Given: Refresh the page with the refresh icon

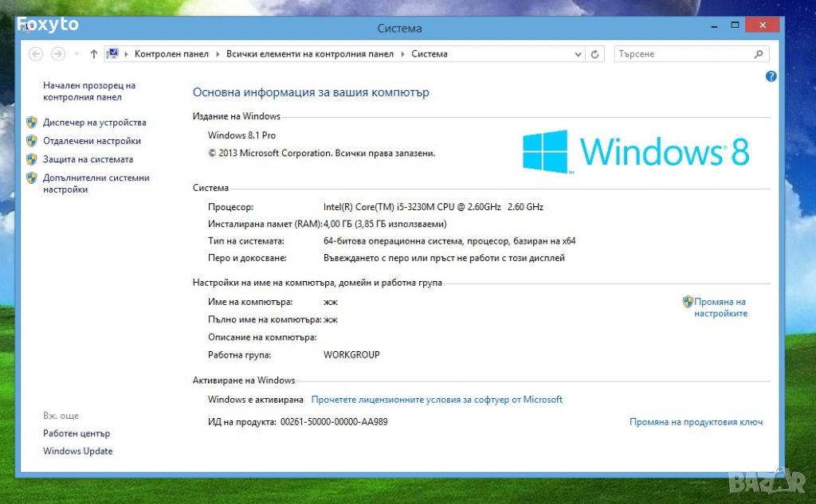Looking at the screenshot, I should pos(594,54).
